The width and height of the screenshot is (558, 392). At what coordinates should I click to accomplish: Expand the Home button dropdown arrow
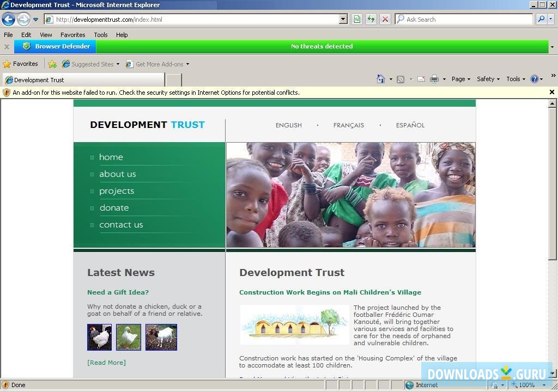pos(391,79)
